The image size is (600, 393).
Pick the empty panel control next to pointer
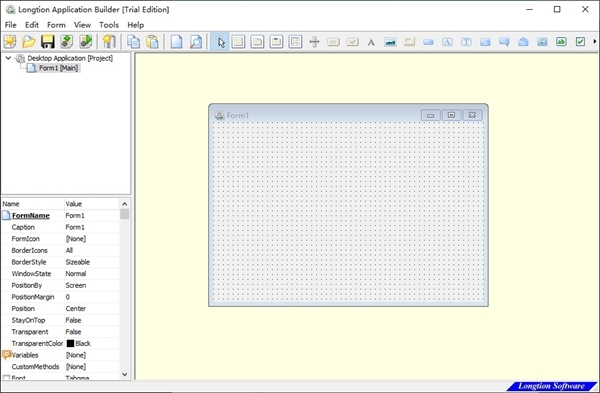pyautogui.click(x=238, y=41)
